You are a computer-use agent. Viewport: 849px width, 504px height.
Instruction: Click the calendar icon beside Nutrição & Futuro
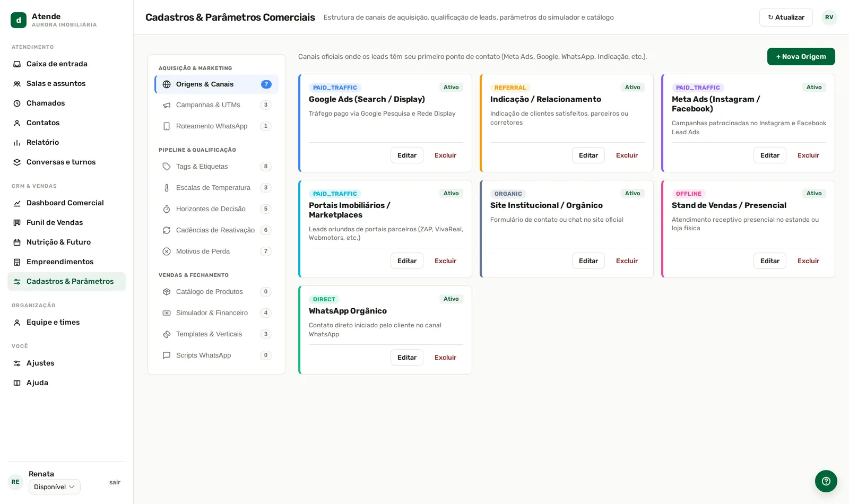pyautogui.click(x=17, y=242)
